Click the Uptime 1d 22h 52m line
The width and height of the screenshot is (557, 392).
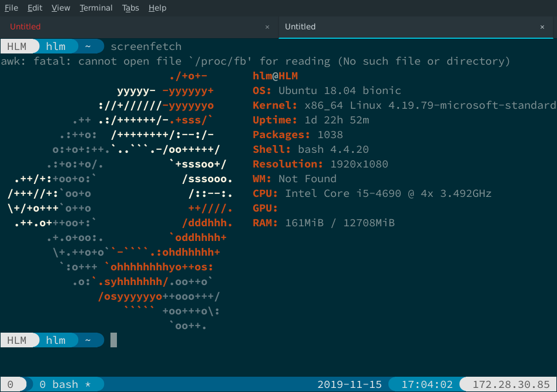pyautogui.click(x=311, y=120)
